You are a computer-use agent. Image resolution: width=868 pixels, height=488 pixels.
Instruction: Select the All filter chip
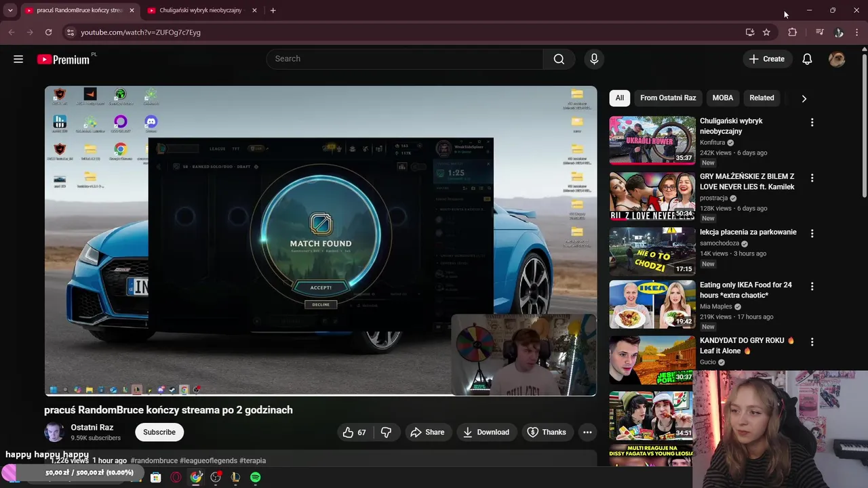tap(620, 98)
